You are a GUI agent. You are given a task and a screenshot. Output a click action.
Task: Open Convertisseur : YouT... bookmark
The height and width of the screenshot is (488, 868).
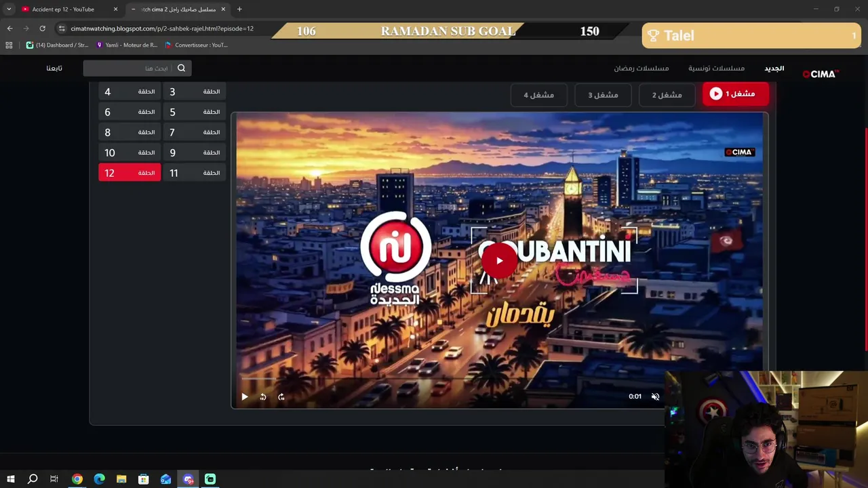click(x=197, y=45)
